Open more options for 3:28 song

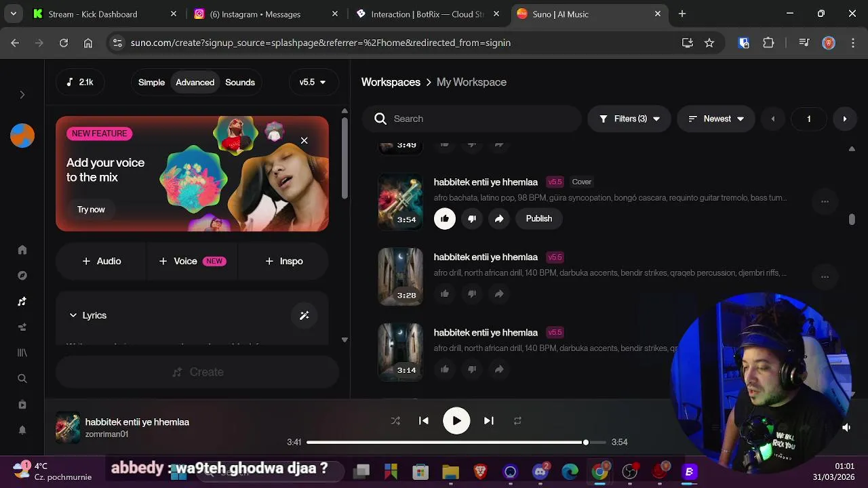(x=825, y=277)
